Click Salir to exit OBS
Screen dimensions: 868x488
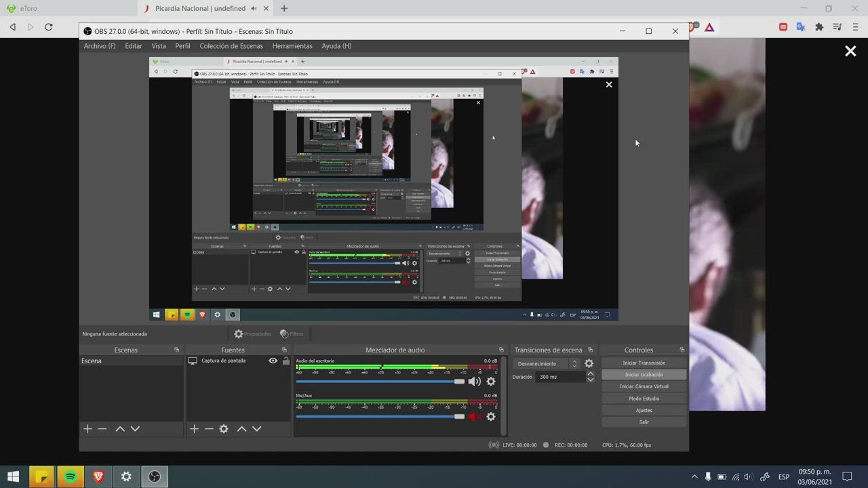click(x=644, y=422)
